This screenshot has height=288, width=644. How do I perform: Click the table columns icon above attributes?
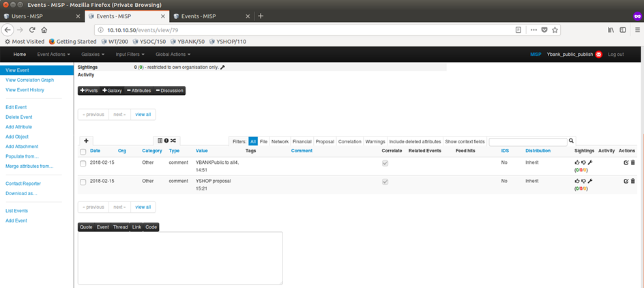pos(160,141)
